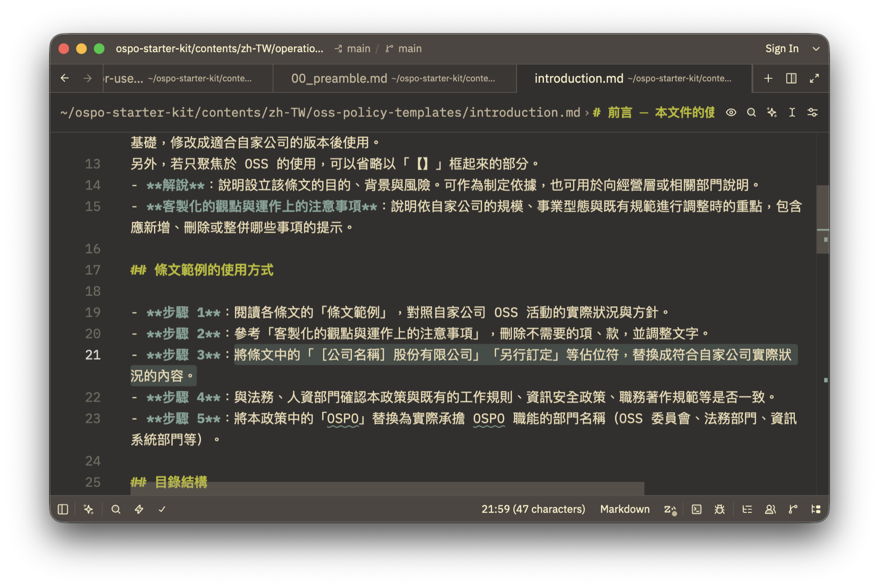This screenshot has width=879, height=588.
Task: Go forward with the right arrow
Action: click(x=87, y=78)
